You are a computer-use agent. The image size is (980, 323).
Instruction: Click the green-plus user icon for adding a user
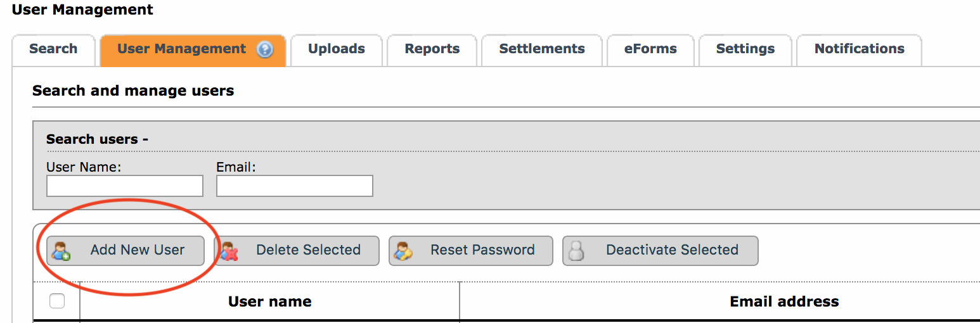coord(61,251)
